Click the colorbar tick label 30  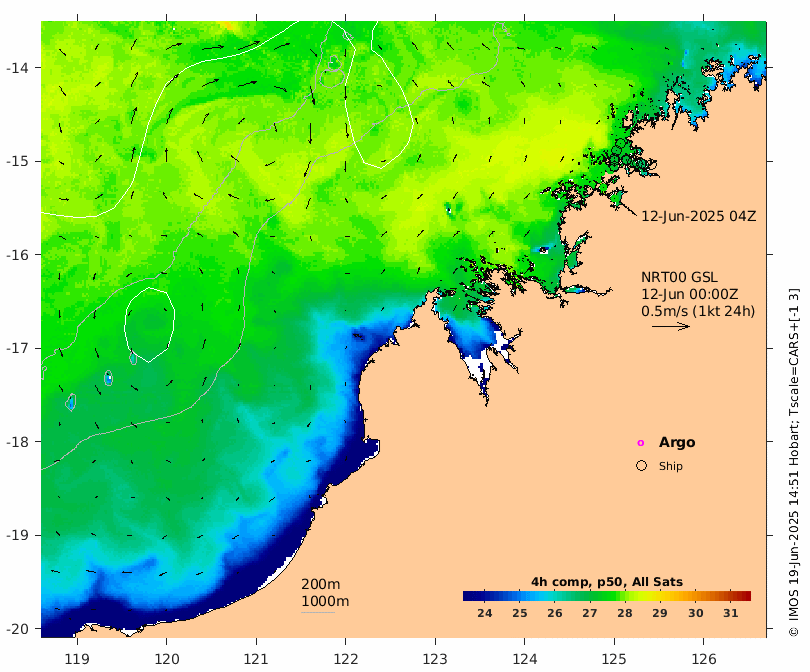(695, 613)
